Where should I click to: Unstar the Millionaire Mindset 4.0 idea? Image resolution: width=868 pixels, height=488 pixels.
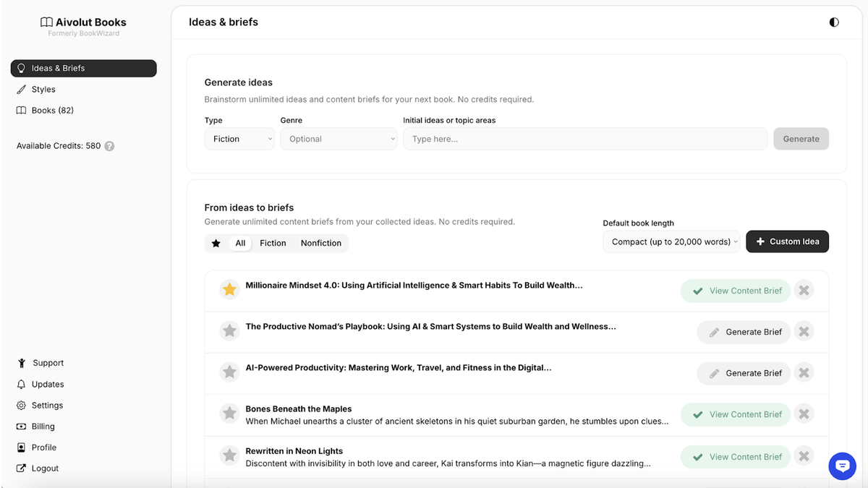coord(229,290)
